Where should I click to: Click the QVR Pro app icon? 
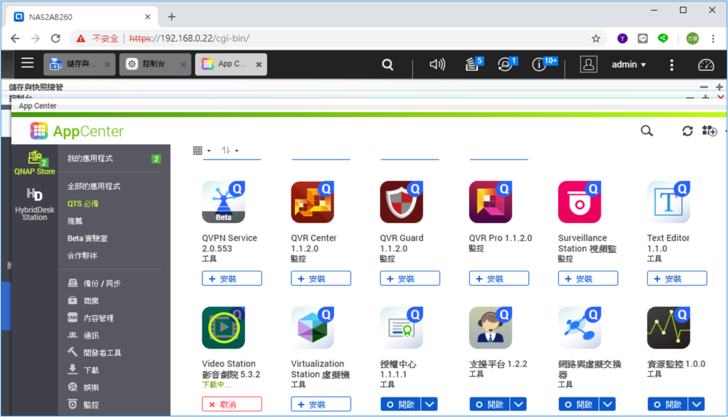(491, 202)
